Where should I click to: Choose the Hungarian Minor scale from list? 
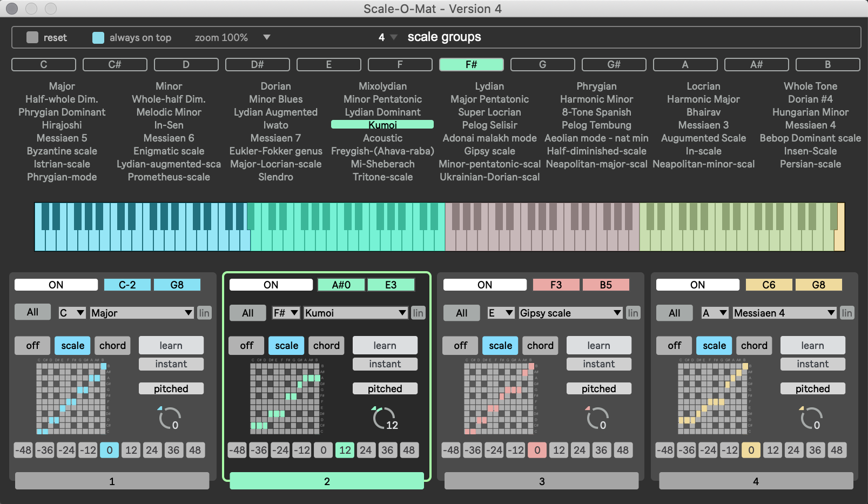tap(810, 112)
